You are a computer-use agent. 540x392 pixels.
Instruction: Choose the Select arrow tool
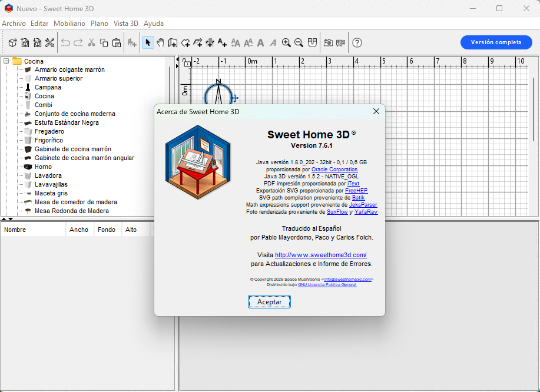(x=148, y=43)
